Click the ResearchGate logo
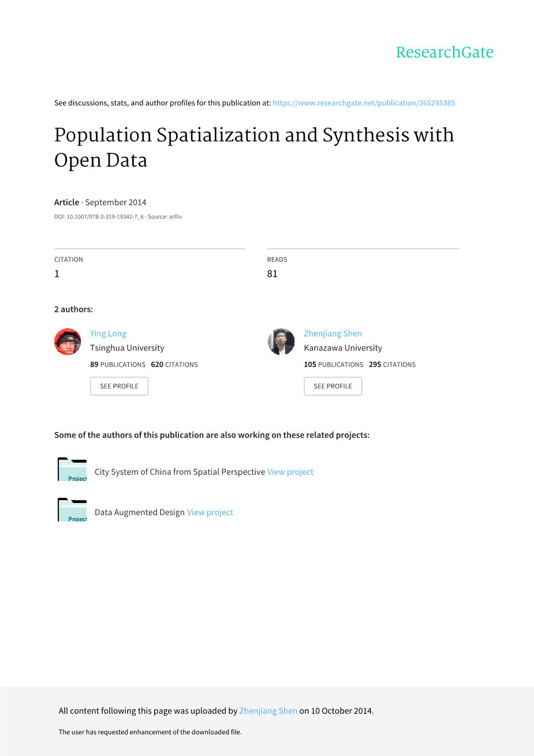Screen dimensions: 534x756 pyautogui.click(x=445, y=53)
